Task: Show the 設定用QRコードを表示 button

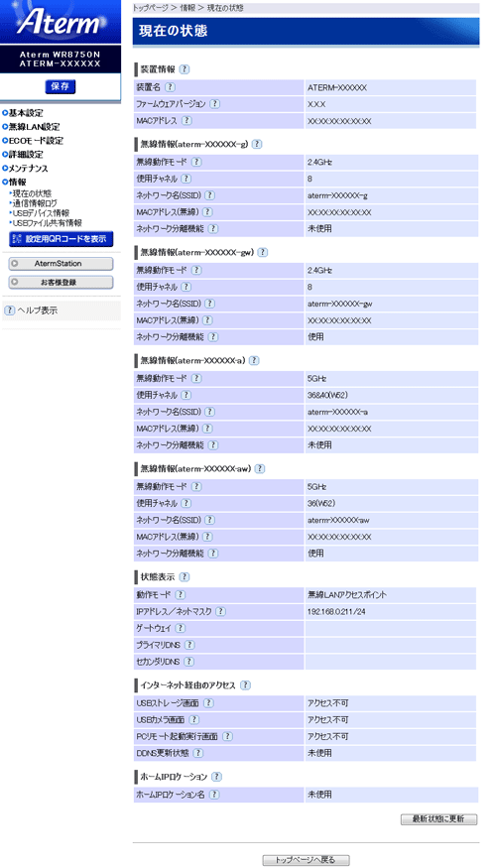Action: pyautogui.click(x=61, y=239)
